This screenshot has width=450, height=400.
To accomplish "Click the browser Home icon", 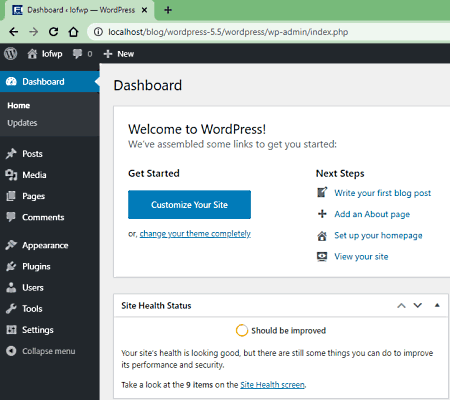I will [x=73, y=32].
